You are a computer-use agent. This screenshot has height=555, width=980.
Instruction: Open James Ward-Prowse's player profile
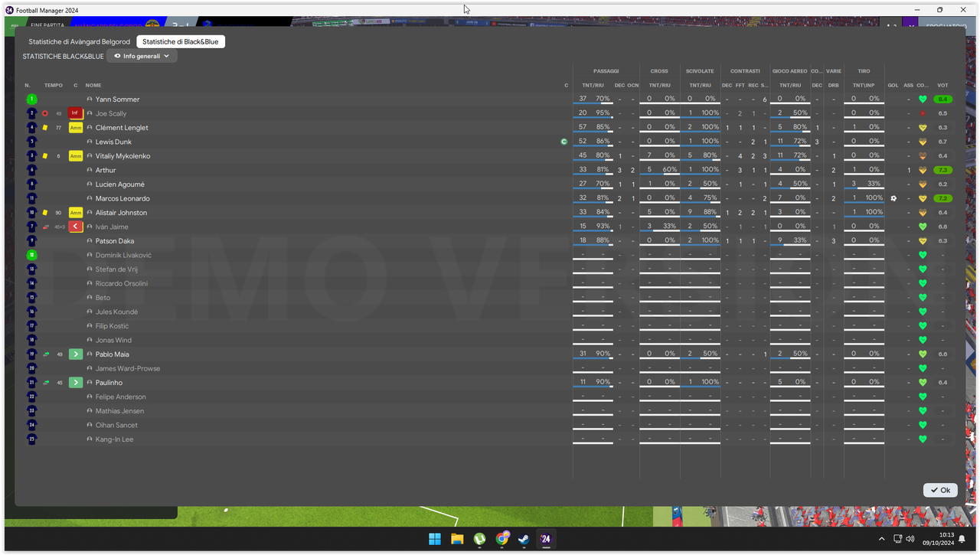[128, 368]
